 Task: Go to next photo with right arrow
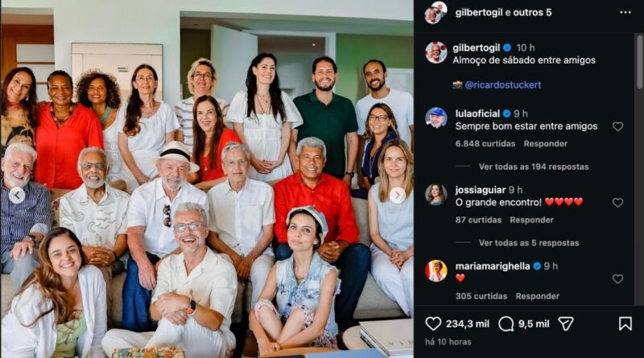[397, 195]
